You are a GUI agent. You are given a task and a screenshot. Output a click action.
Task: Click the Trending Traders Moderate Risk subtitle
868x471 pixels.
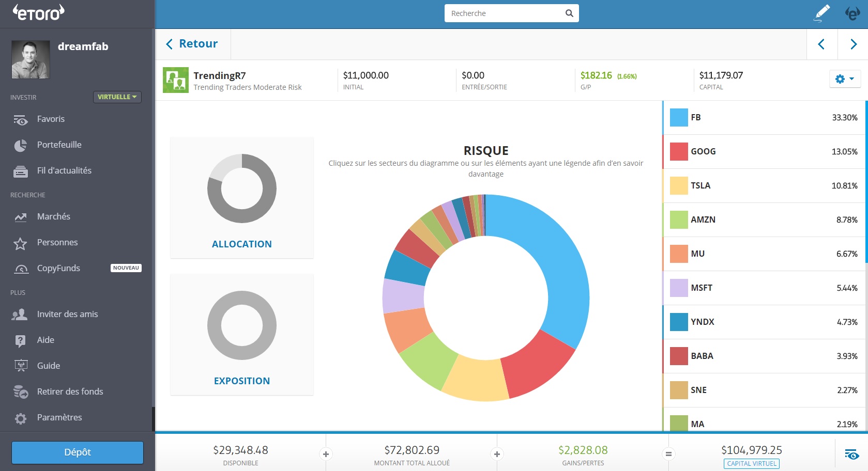(248, 87)
